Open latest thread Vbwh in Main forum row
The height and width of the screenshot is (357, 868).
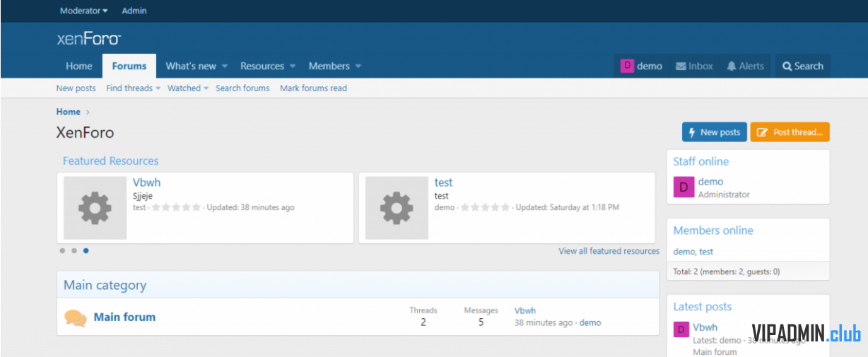point(525,310)
